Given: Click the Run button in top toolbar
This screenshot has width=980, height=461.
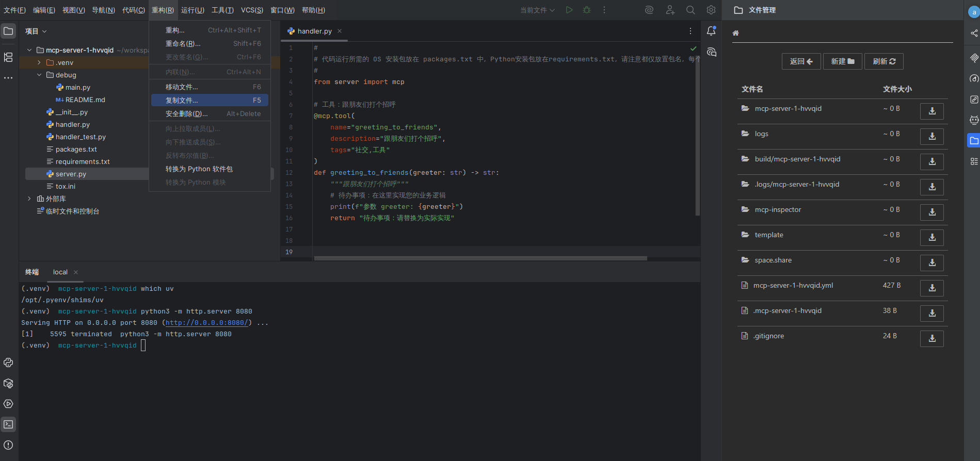Looking at the screenshot, I should (569, 10).
